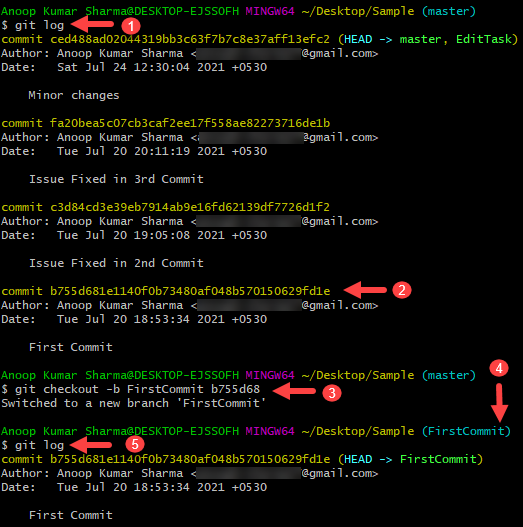
Task: Click the (FirstCommit) branch name in prompt
Action: coord(466,431)
